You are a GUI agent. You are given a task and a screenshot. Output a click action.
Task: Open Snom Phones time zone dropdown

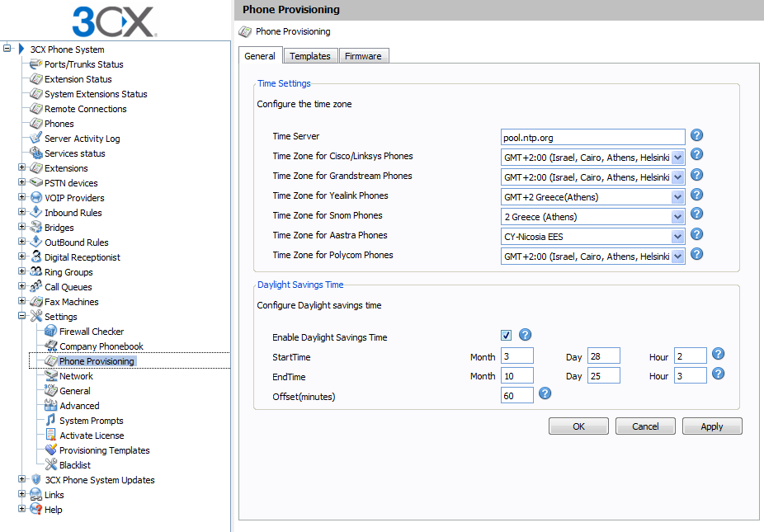677,217
